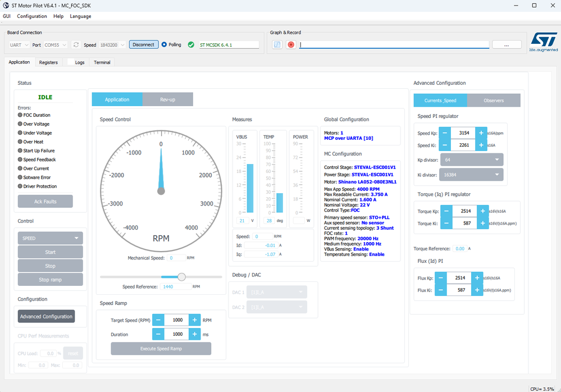Image resolution: width=561 pixels, height=392 pixels.
Task: Click the FOC Duration error indicator
Action: coord(20,115)
